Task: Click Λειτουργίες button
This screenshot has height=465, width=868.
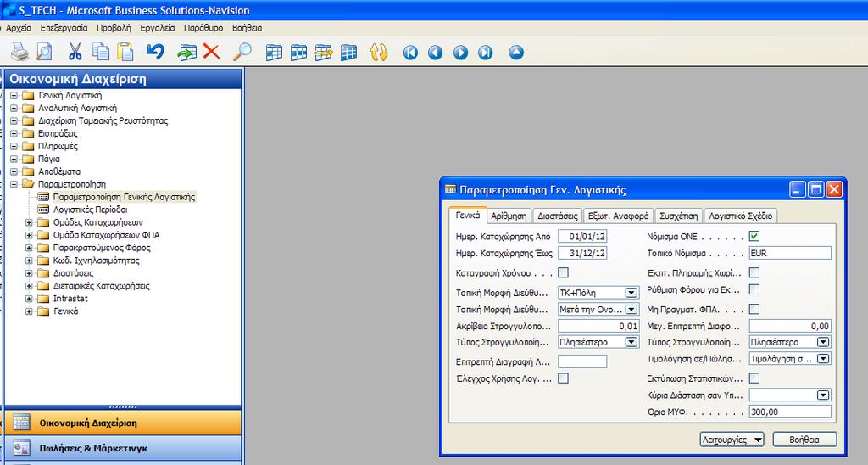Action: [x=732, y=440]
